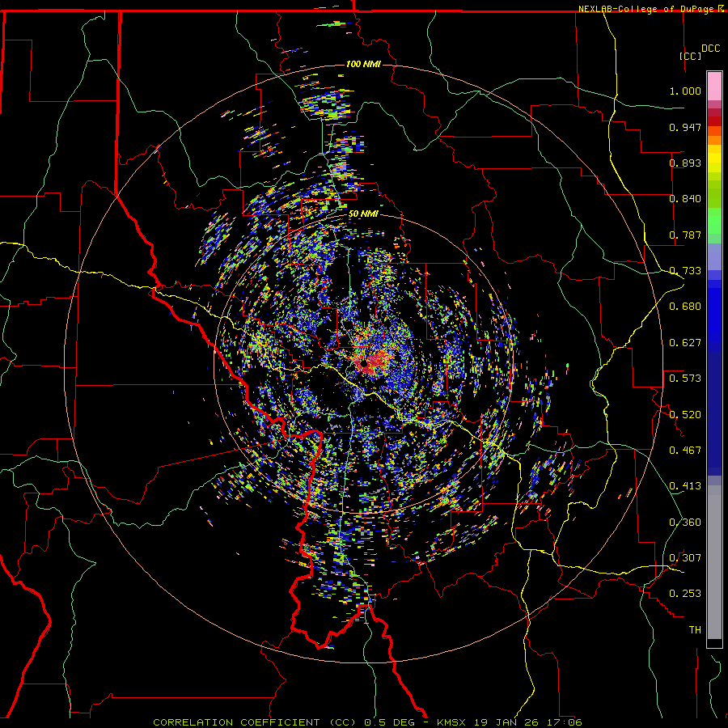Select the 0.467 legend value

(x=685, y=450)
